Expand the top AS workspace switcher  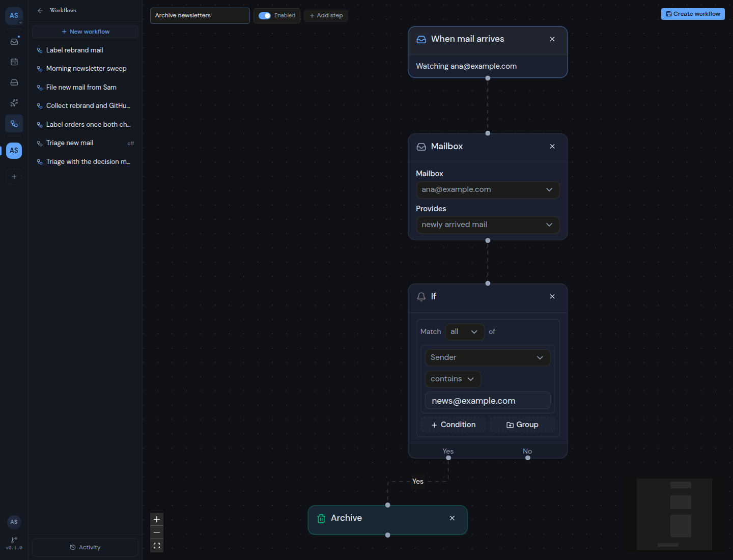14,16
